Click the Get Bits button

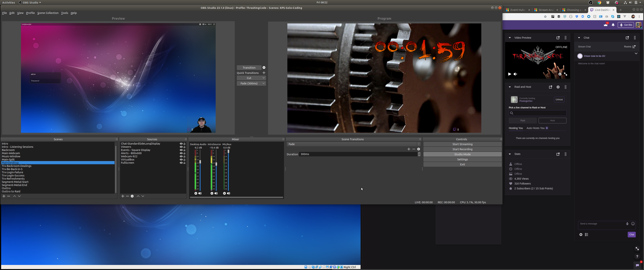pos(626,25)
